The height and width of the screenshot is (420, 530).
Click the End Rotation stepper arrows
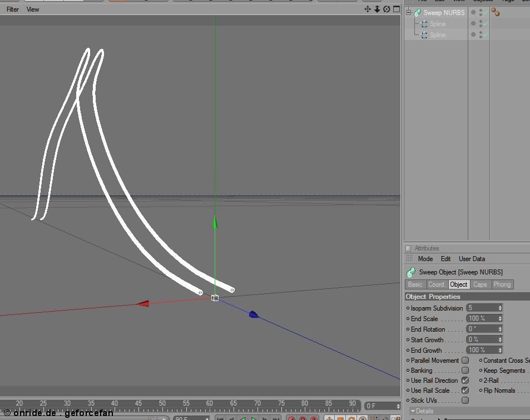tap(501, 329)
